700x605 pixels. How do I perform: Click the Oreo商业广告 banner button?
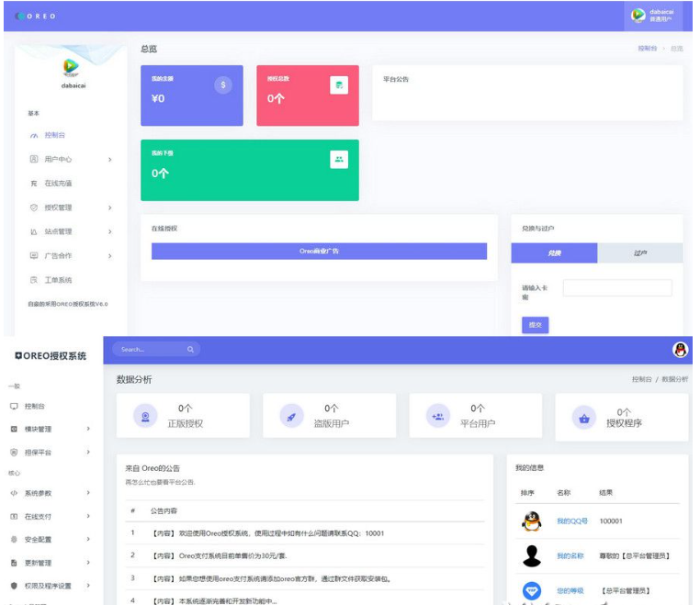(x=319, y=251)
